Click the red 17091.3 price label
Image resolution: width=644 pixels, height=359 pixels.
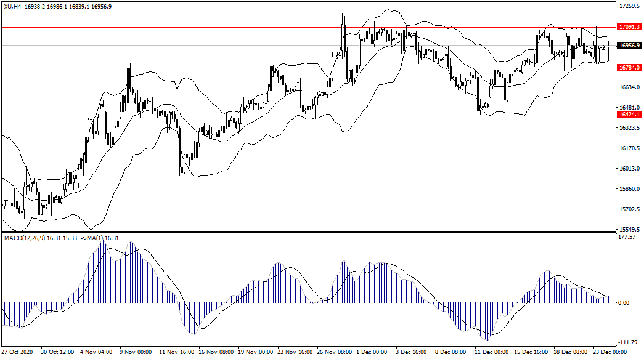(629, 27)
